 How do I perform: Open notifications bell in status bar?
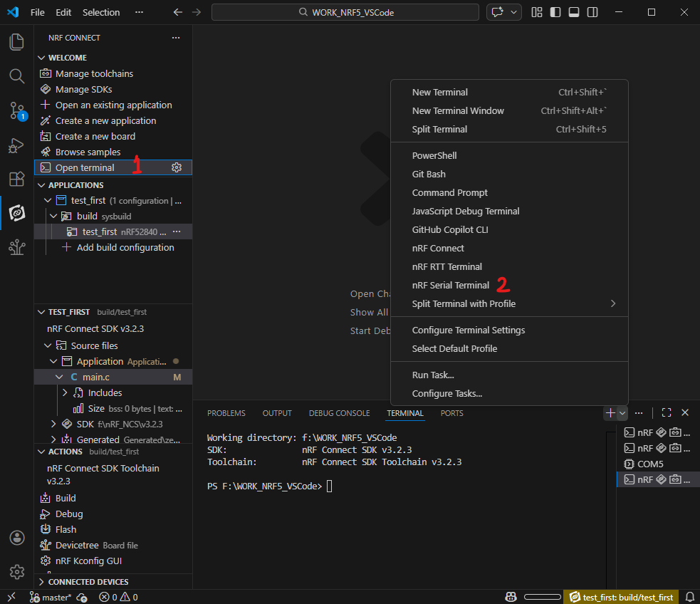(690, 597)
